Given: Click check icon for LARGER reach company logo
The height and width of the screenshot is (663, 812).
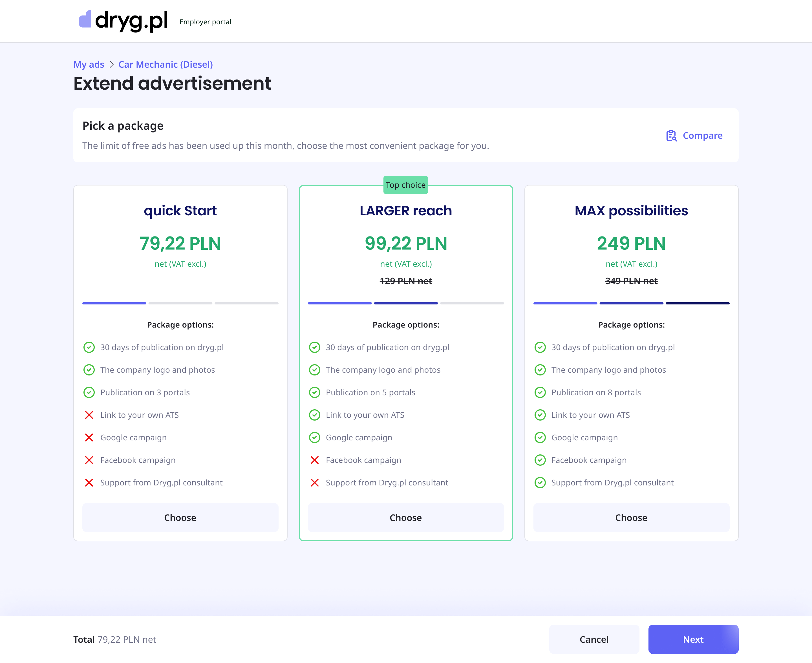Looking at the screenshot, I should (315, 370).
